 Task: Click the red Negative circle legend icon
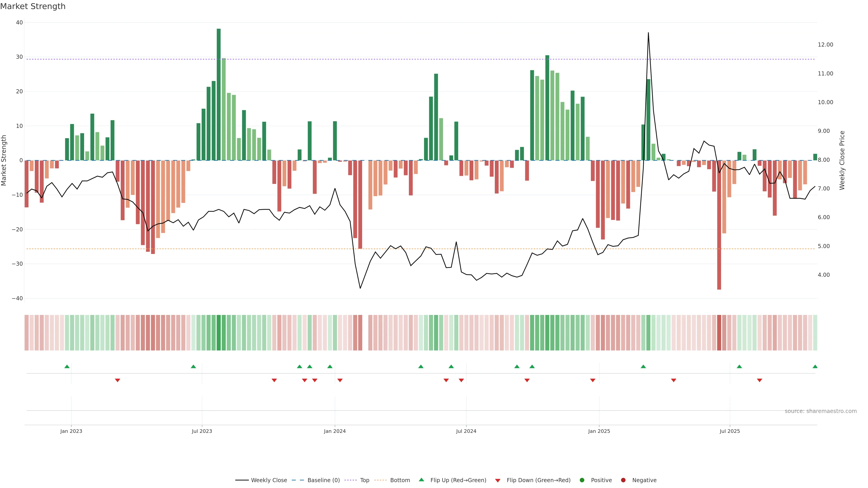[x=623, y=480]
